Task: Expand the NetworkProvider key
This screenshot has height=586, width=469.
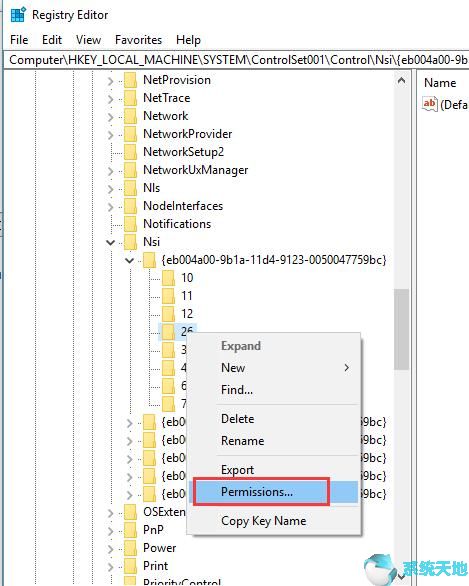Action: point(110,134)
